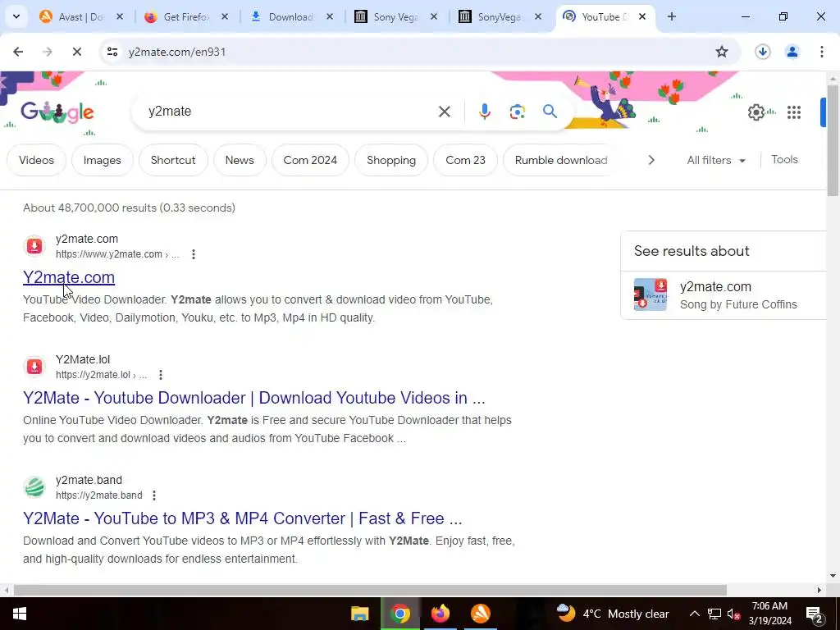Filter results by News

(240, 160)
